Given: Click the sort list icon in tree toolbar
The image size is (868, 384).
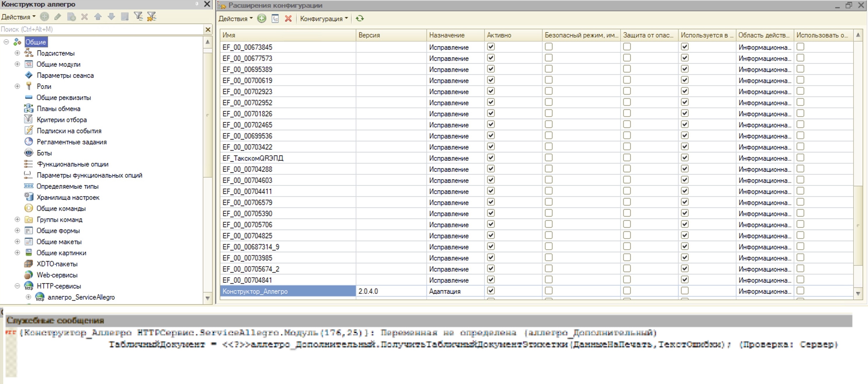Looking at the screenshot, I should coord(125,17).
